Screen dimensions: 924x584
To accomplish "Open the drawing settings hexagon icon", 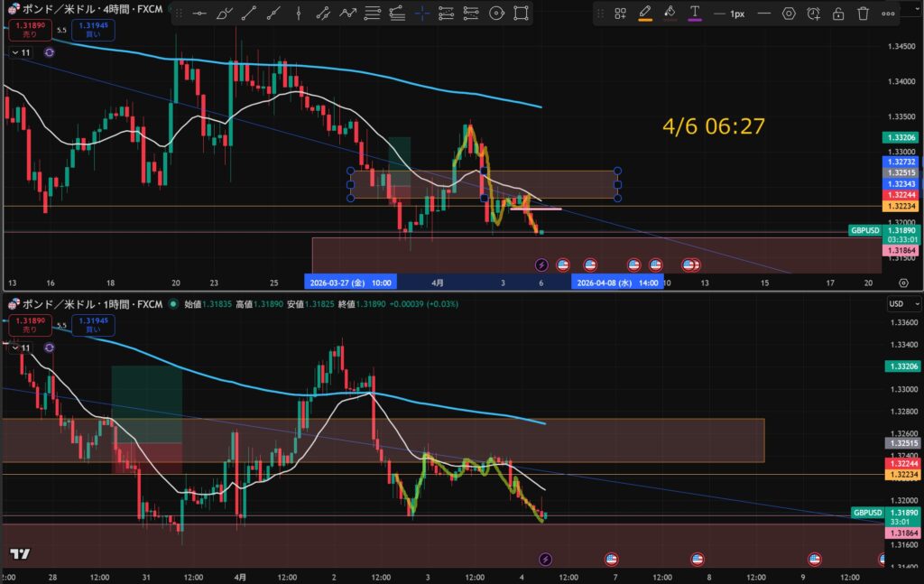I will (x=789, y=14).
